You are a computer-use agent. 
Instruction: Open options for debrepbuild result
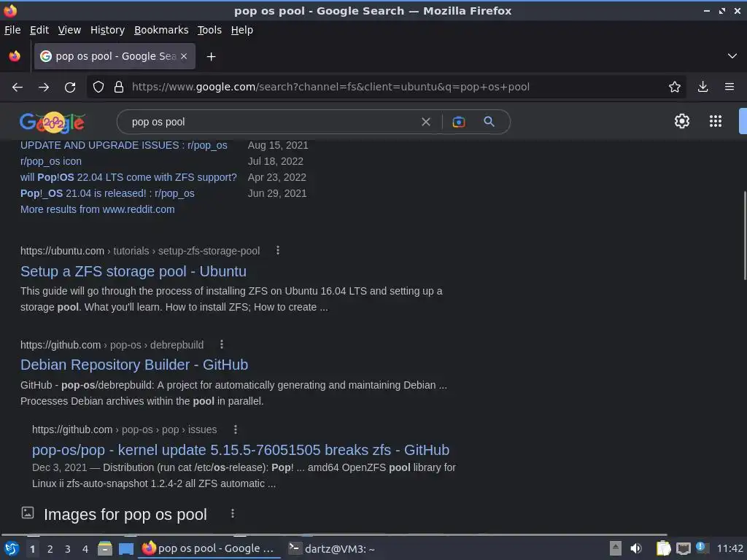click(222, 344)
